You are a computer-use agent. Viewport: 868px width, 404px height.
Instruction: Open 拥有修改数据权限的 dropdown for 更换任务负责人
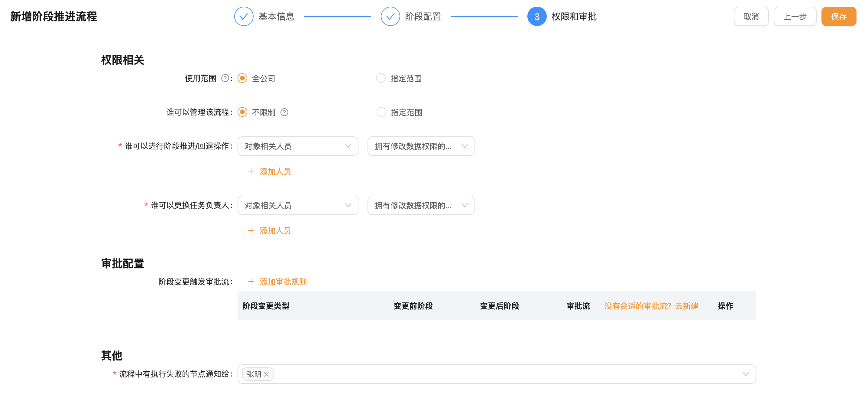point(421,205)
